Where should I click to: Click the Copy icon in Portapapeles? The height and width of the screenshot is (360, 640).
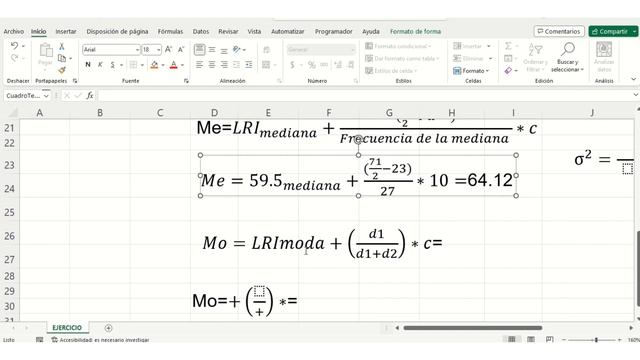coord(62,58)
